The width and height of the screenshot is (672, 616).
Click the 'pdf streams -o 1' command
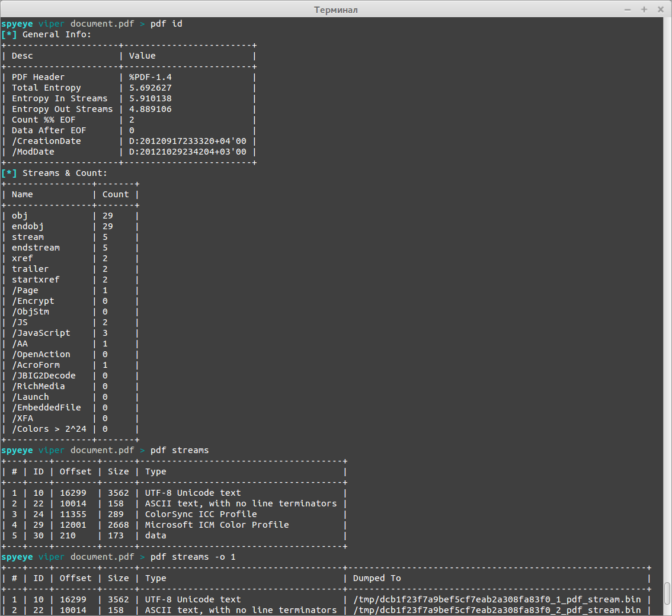click(x=193, y=557)
